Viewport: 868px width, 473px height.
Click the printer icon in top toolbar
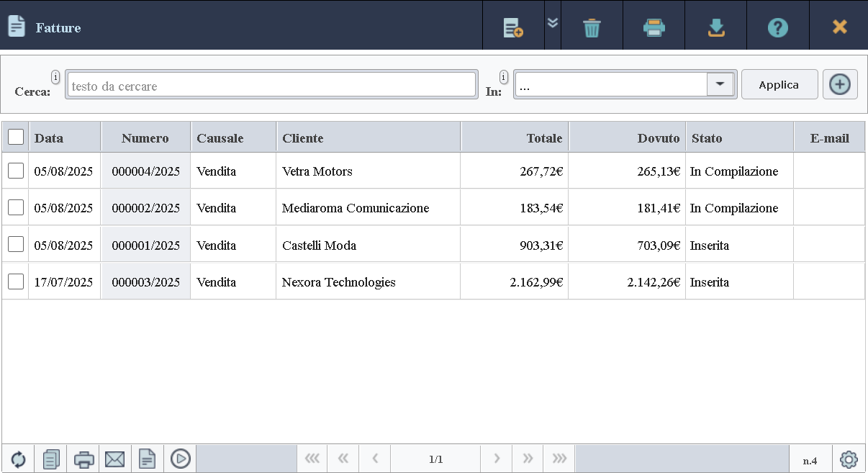(654, 27)
